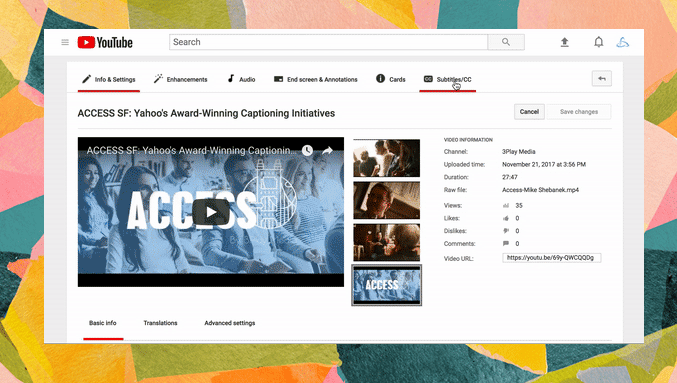Screen dimensions: 677x383
Task: Choose the ACCESS custom thumbnail
Action: [x=386, y=285]
